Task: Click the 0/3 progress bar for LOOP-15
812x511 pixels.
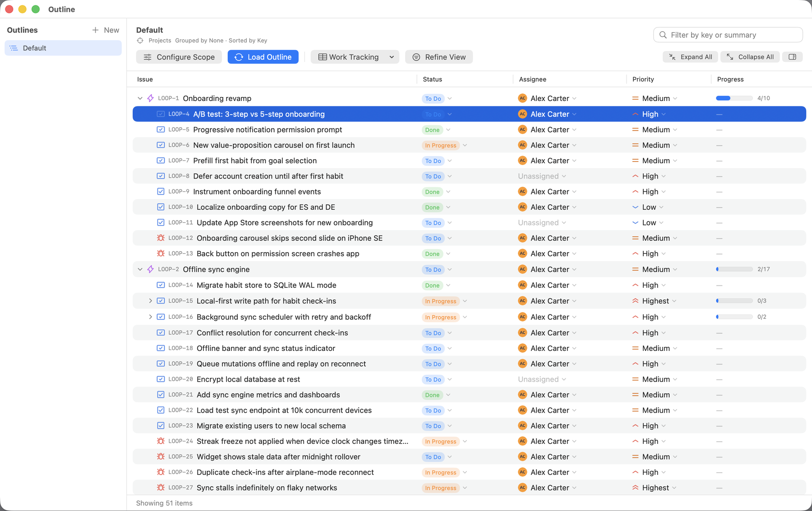Action: coord(734,301)
